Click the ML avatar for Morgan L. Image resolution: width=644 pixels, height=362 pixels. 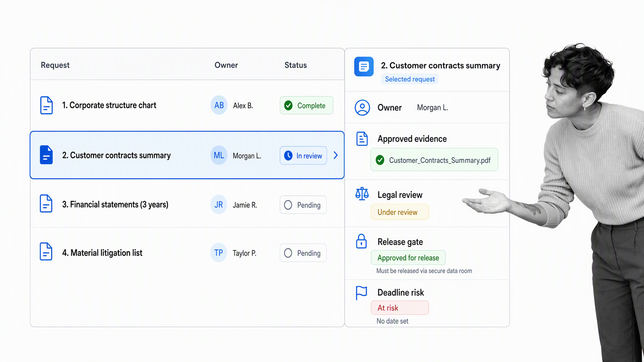(219, 156)
